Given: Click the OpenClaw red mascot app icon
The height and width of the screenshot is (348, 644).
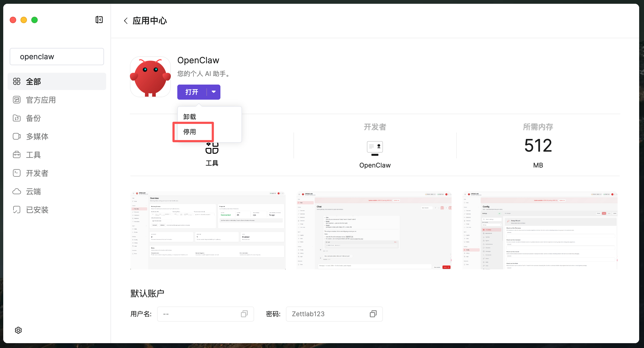Looking at the screenshot, I should 150,77.
